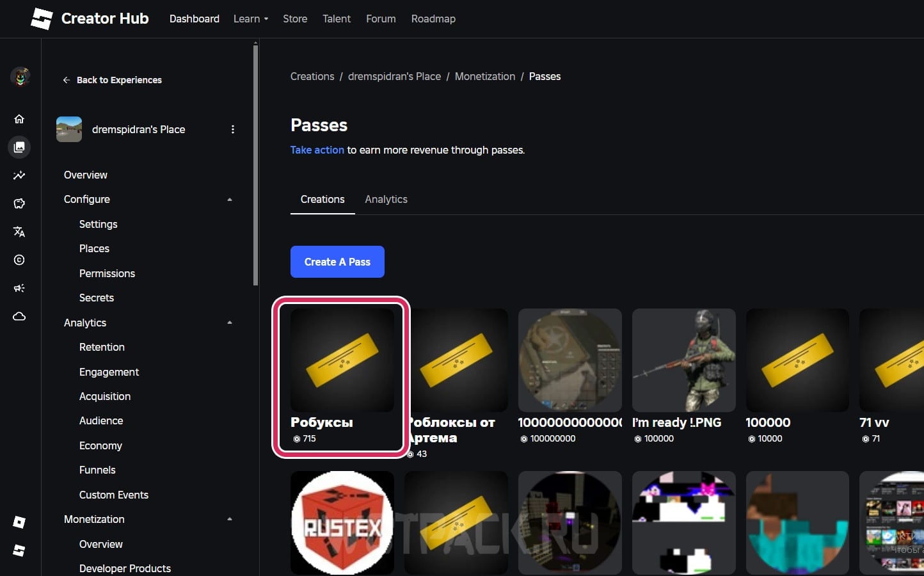Open the RUSTEX pass thumbnail
The height and width of the screenshot is (576, 924).
click(342, 523)
